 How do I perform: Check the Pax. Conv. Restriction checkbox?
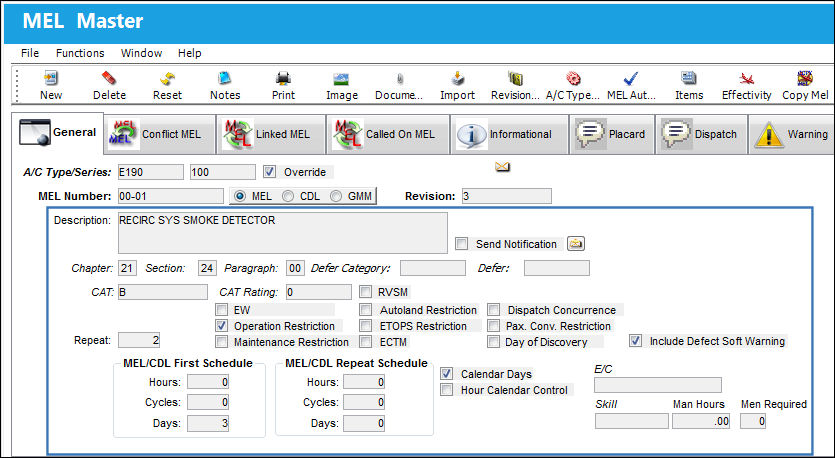point(494,326)
